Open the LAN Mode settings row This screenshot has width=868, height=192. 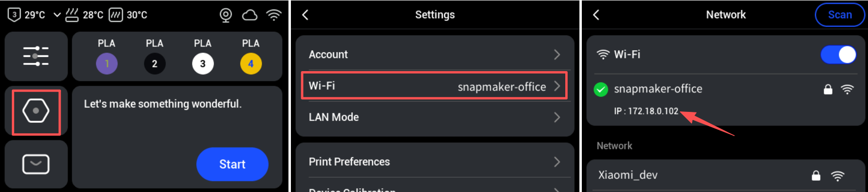(434, 117)
